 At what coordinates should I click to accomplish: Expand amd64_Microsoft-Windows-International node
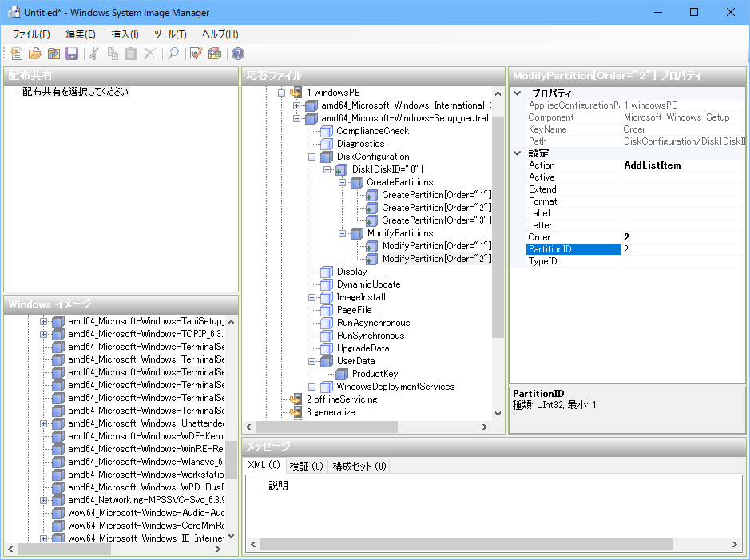(296, 105)
